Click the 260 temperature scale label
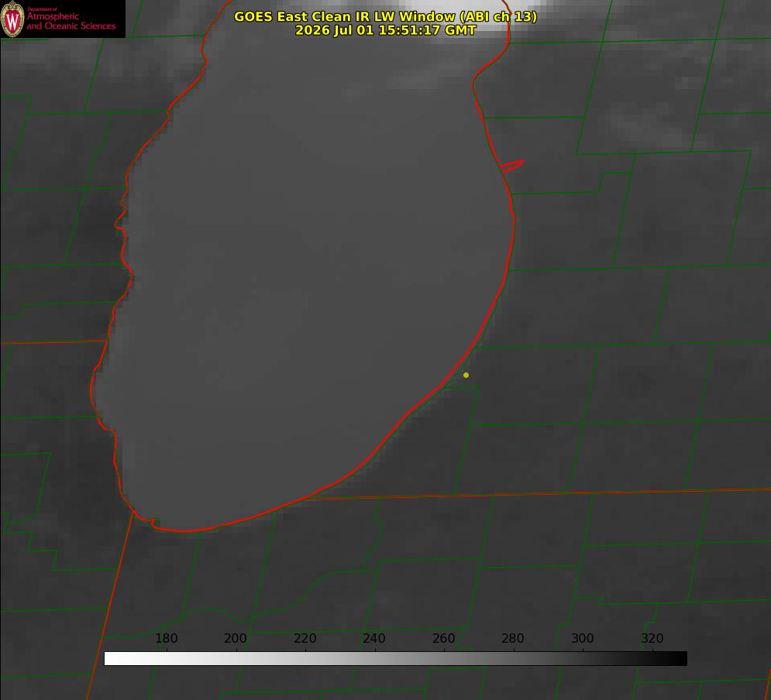The image size is (771, 700). [x=443, y=638]
